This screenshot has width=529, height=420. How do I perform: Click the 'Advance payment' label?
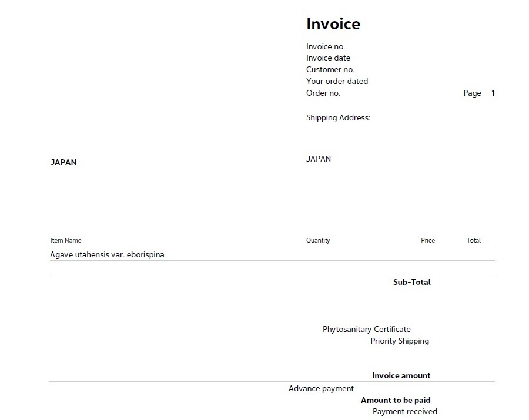click(x=321, y=389)
